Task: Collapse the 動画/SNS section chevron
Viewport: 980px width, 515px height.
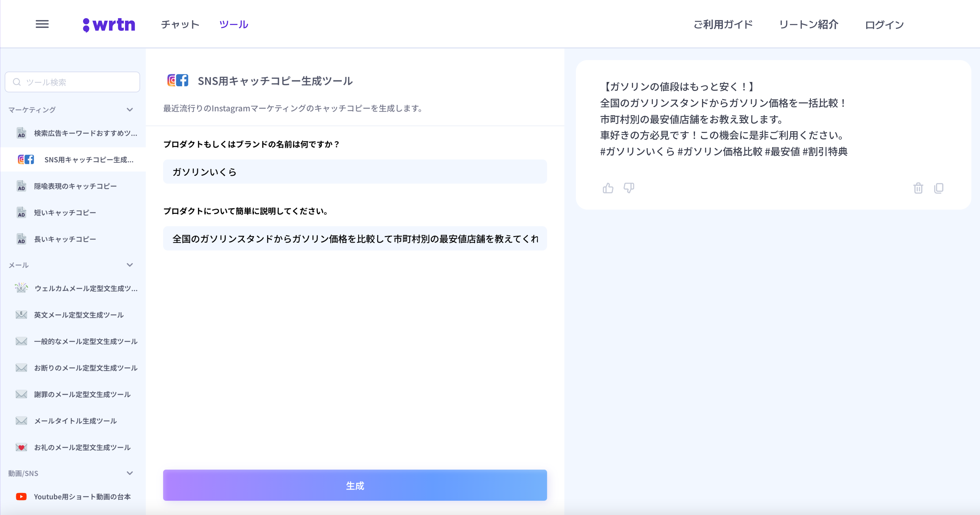Action: click(130, 473)
